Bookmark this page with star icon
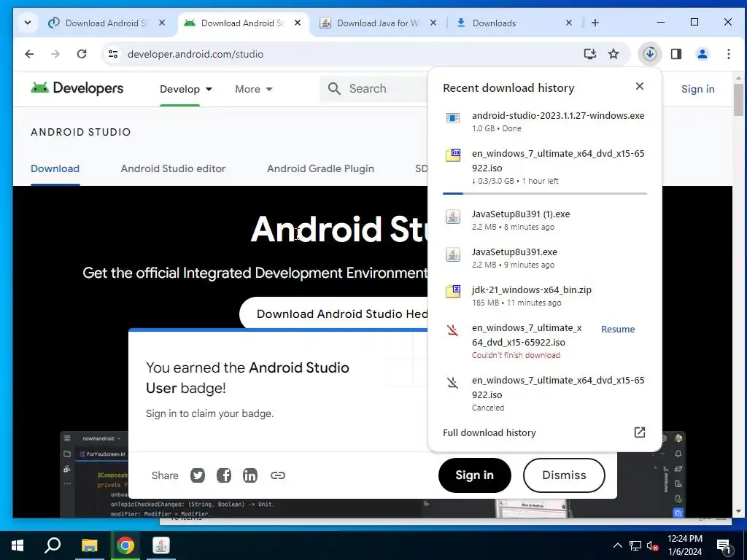 click(x=614, y=54)
